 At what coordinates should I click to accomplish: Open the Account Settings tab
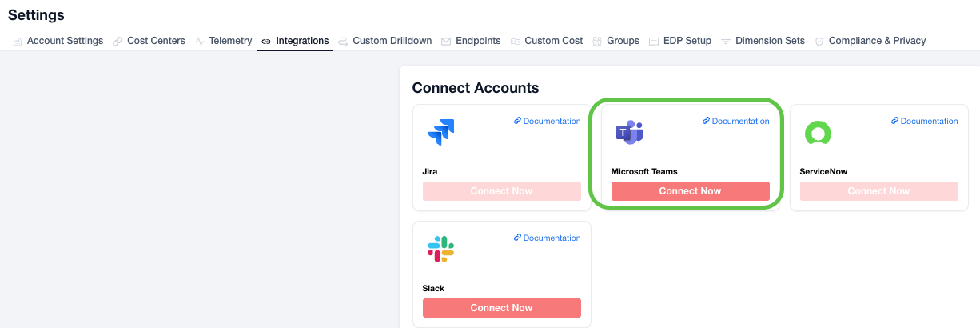coord(65,41)
